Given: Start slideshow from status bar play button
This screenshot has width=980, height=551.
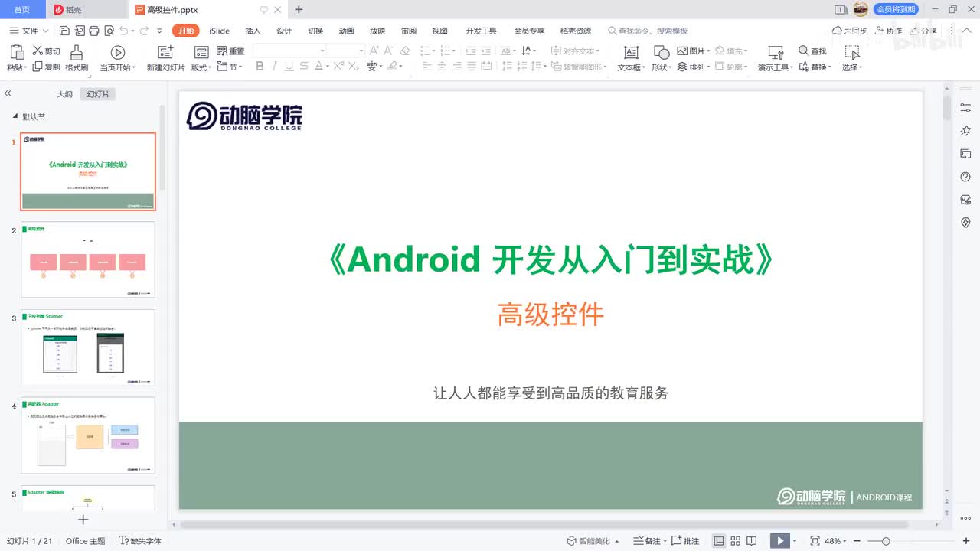Looking at the screenshot, I should click(x=780, y=541).
